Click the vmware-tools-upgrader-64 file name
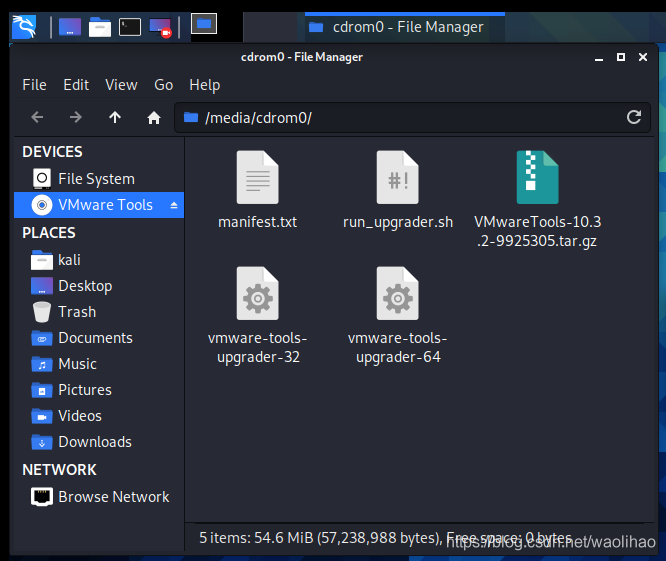This screenshot has width=666, height=561. (398, 347)
